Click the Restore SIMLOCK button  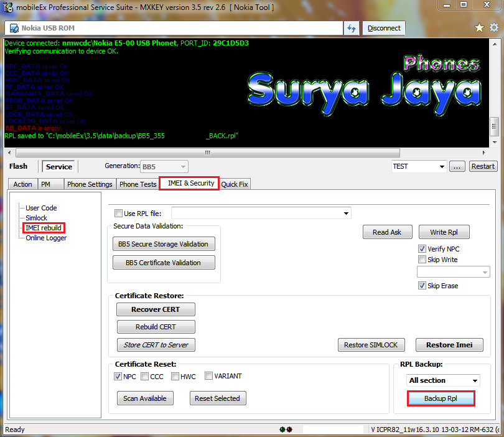click(371, 345)
